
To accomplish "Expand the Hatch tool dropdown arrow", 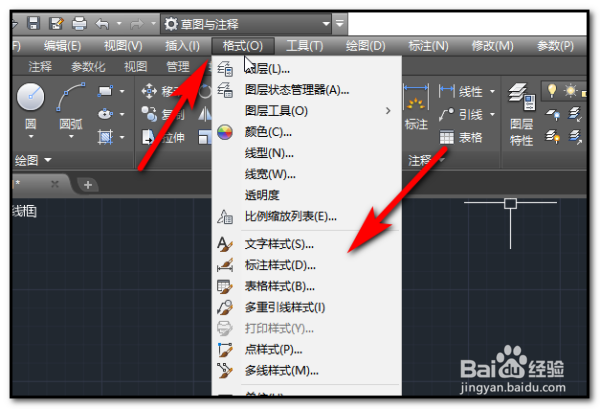I will [x=122, y=137].
